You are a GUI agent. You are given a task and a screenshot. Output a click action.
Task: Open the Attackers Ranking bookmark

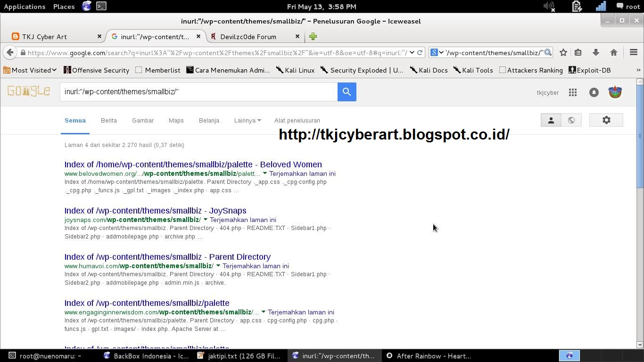point(531,70)
